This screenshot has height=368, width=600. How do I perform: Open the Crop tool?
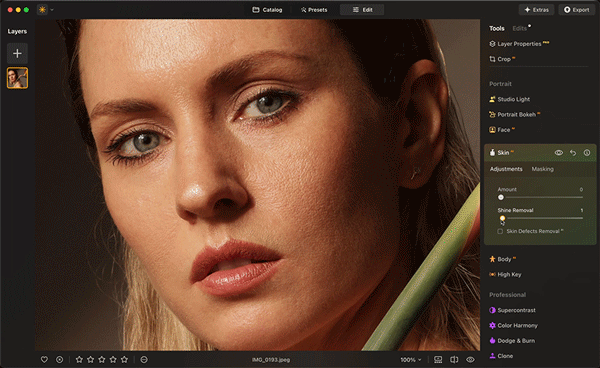(x=502, y=59)
